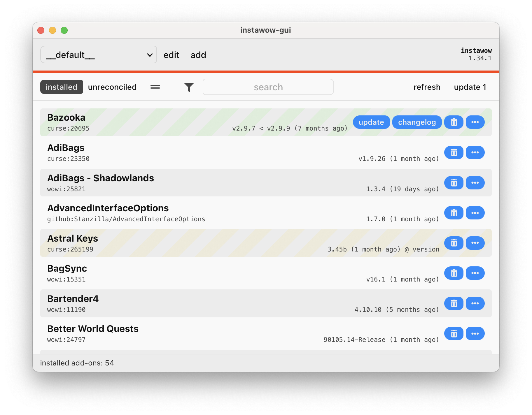Click wowi:25821 source ID
Image resolution: width=532 pixels, height=415 pixels.
pyautogui.click(x=66, y=189)
